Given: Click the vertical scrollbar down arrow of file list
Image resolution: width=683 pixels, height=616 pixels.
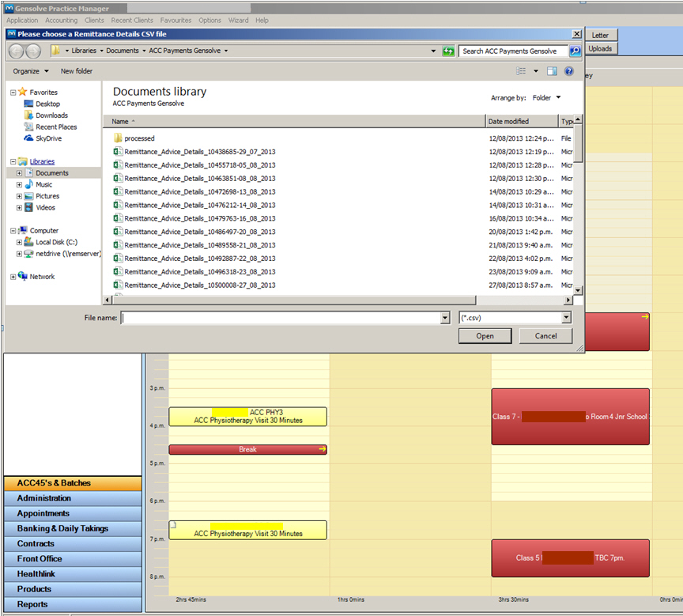Looking at the screenshot, I should pyautogui.click(x=578, y=289).
